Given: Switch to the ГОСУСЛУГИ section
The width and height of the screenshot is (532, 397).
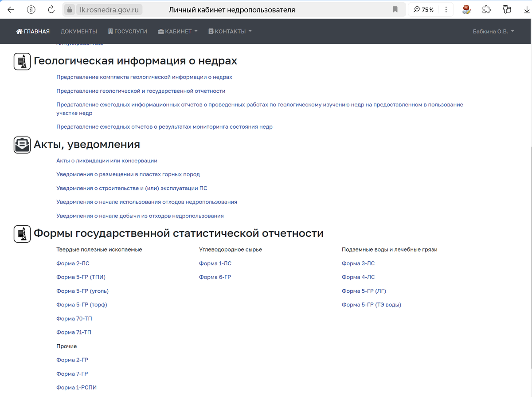Looking at the screenshot, I should tap(127, 31).
